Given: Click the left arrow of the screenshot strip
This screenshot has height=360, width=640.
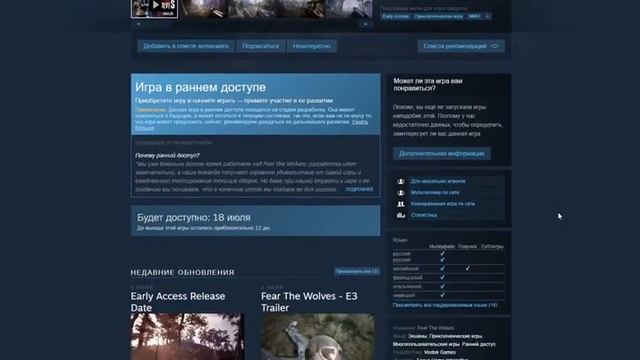Looking at the screenshot, I should (138, 24).
